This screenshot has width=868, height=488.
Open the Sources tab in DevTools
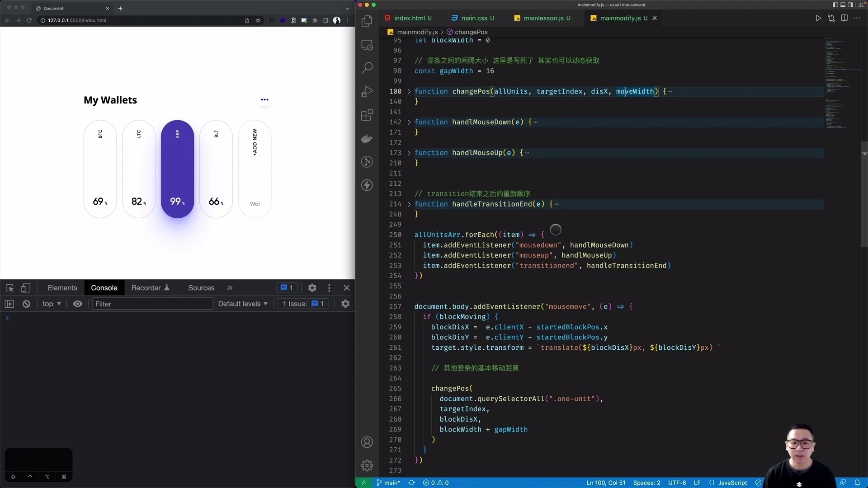point(201,288)
